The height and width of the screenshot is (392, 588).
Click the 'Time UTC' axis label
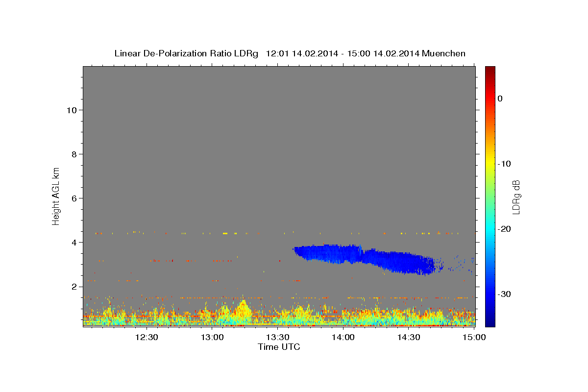(x=279, y=347)
